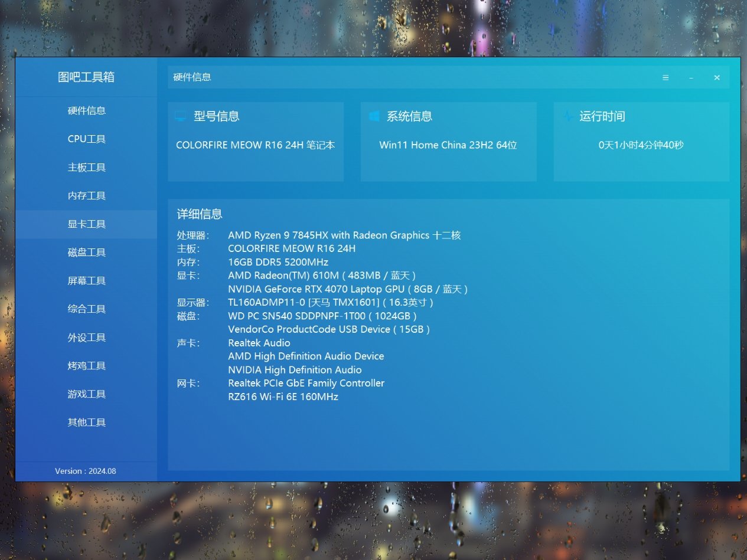Select 外设工具 in the sidebar
747x560 pixels.
click(x=87, y=337)
